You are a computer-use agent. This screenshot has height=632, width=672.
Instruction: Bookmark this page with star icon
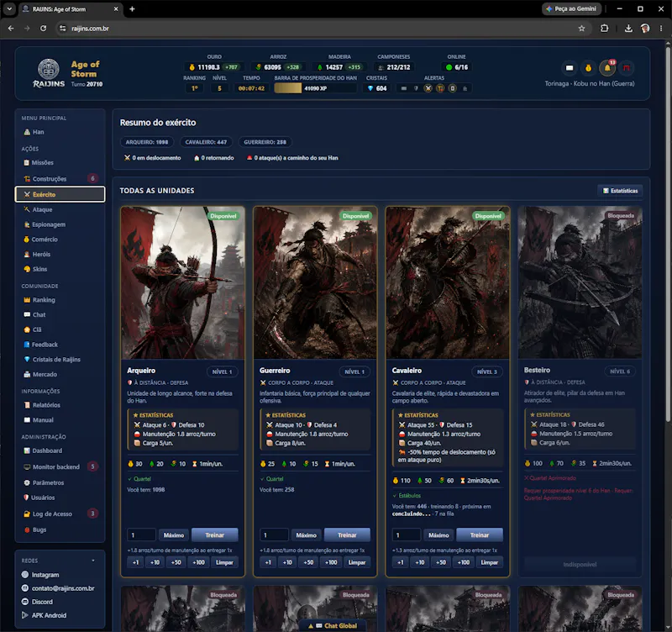click(581, 29)
